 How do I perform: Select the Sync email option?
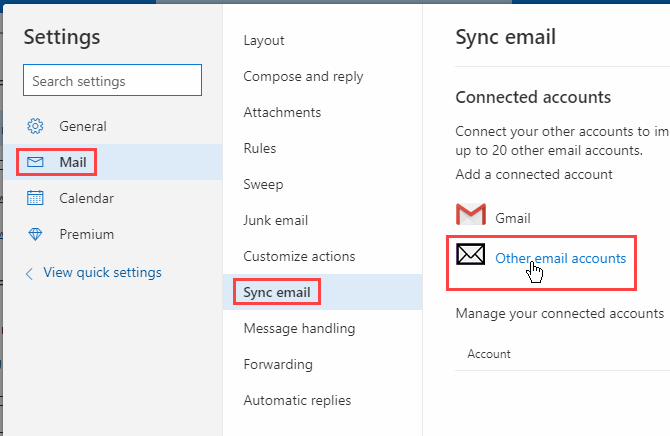click(x=323, y=292)
